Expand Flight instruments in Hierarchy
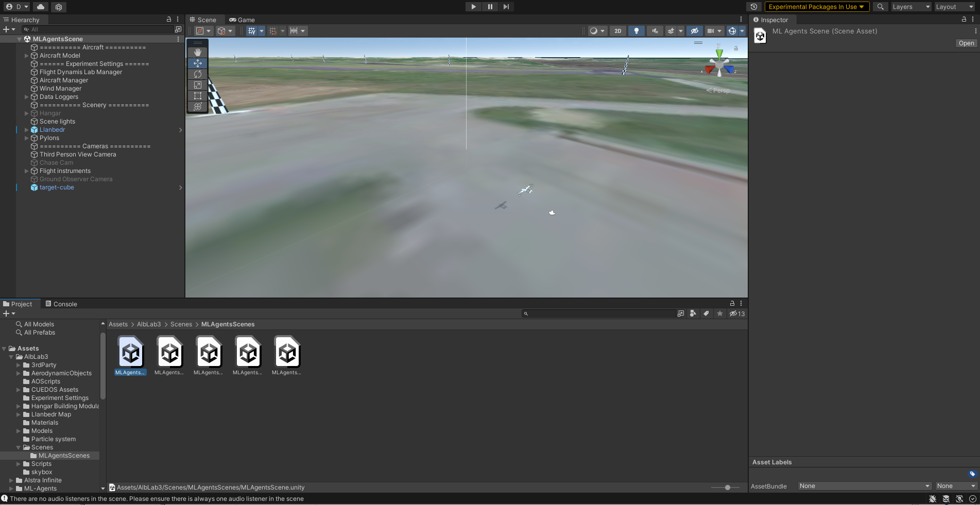The height and width of the screenshot is (505, 980). [x=27, y=171]
